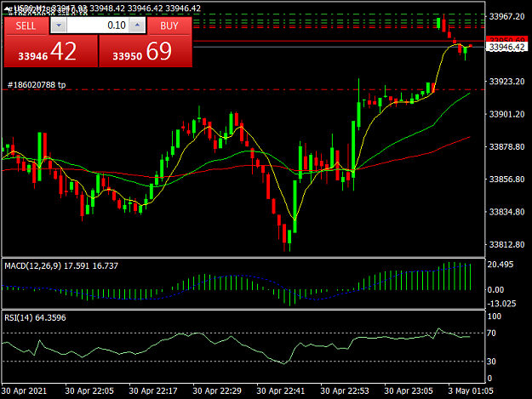Click the 33812.80 price scale label
This screenshot has width=532, height=399.
click(507, 244)
